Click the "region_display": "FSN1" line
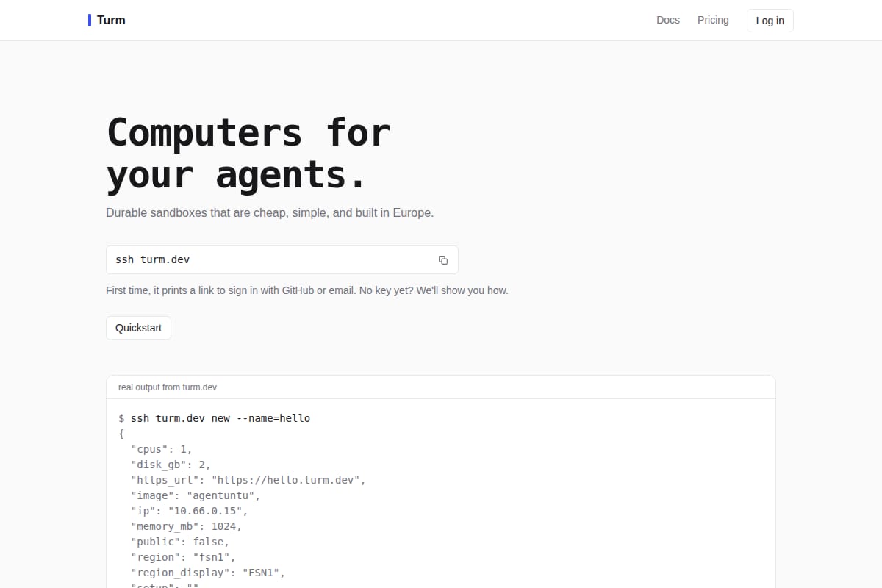882x588 pixels. pos(208,573)
